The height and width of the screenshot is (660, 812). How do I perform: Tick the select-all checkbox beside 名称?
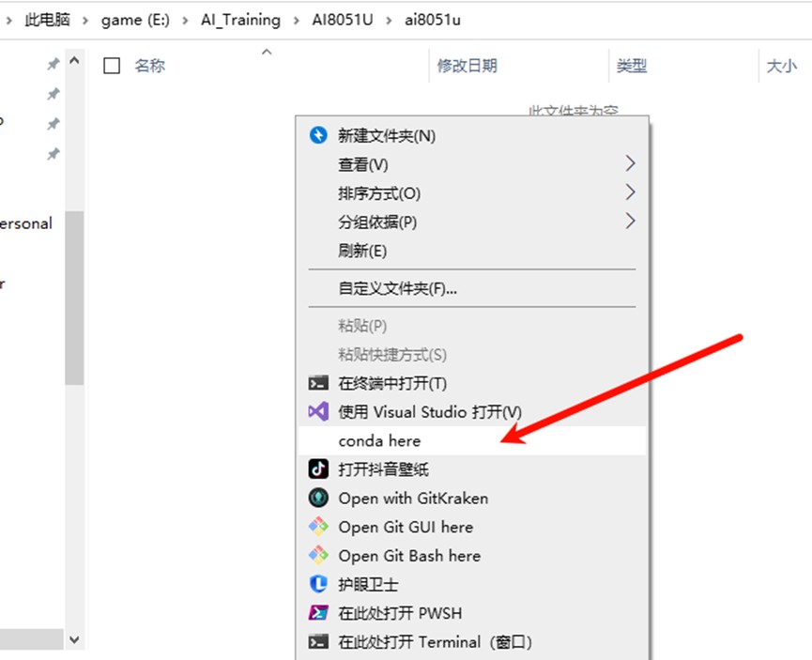click(112, 66)
